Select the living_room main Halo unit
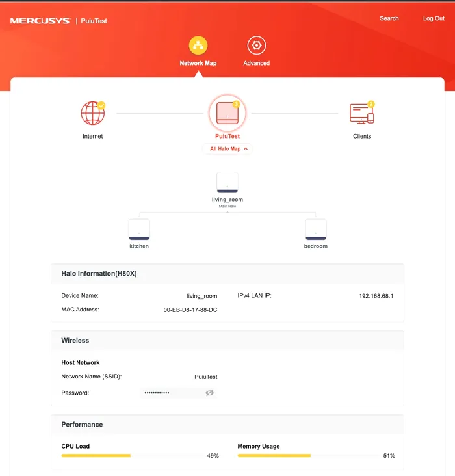 pos(227,182)
